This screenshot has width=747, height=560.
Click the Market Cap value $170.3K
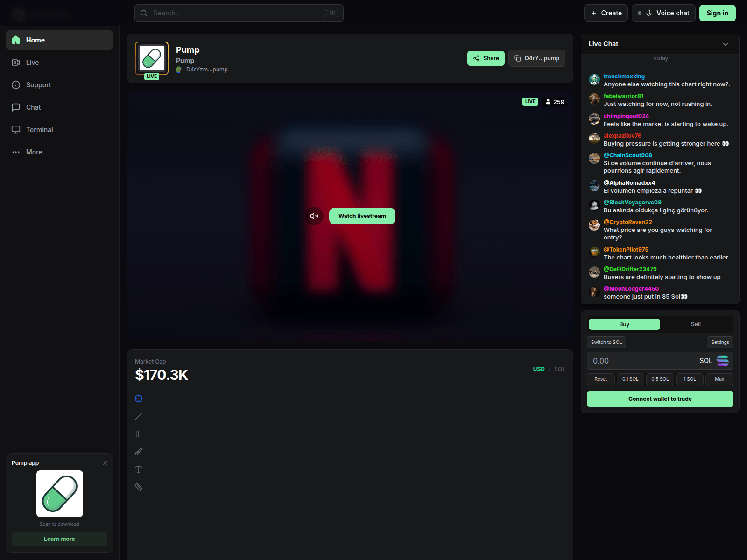pos(162,375)
